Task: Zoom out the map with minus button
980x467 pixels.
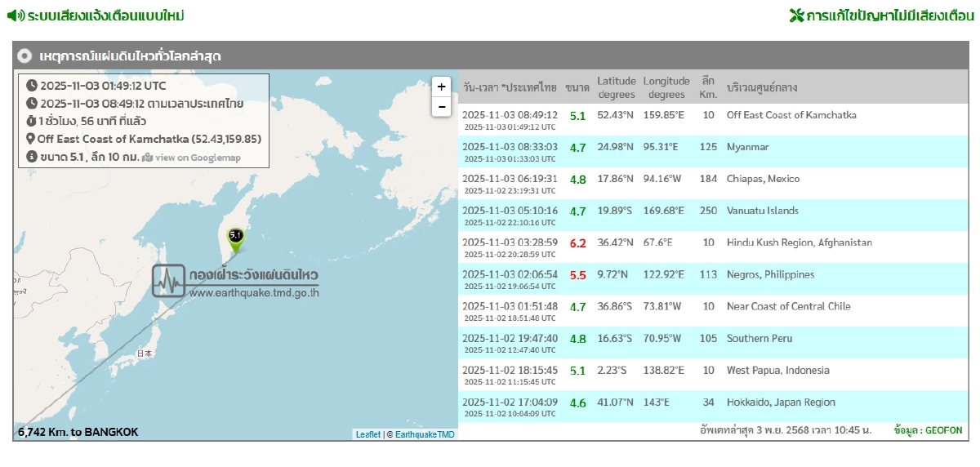Action: coord(441,107)
